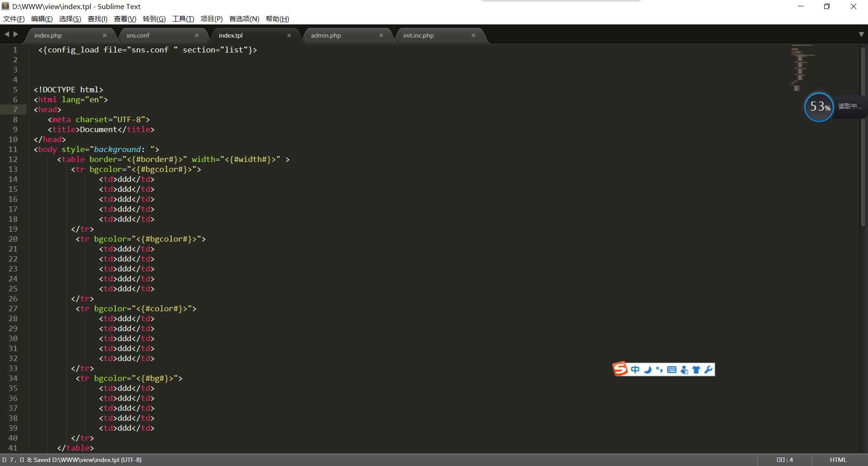This screenshot has height=466, width=868.
Task: Click the minimap code preview
Action: pyautogui.click(x=802, y=67)
